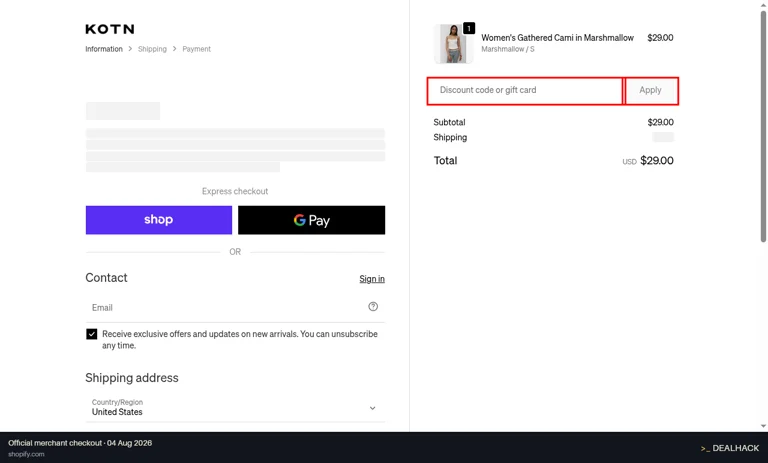Click the shopify.com text in footer

[26, 454]
